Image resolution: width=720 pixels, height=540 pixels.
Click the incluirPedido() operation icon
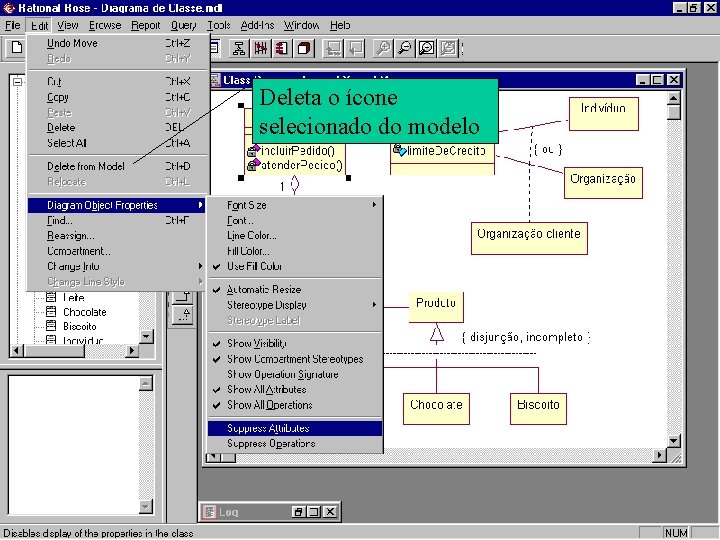pyautogui.click(x=253, y=150)
